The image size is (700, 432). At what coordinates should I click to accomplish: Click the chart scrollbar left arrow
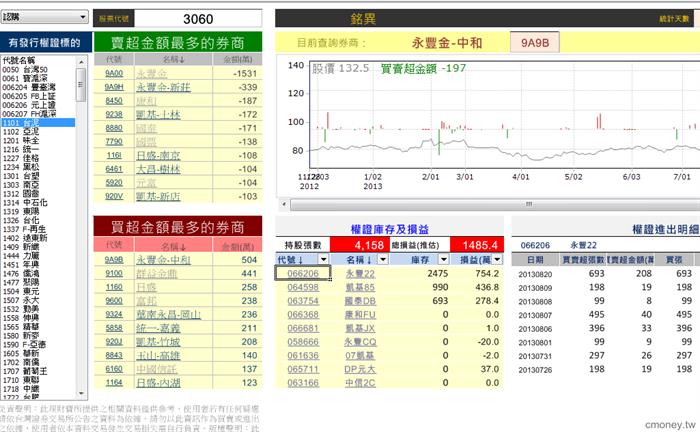[x=284, y=204]
